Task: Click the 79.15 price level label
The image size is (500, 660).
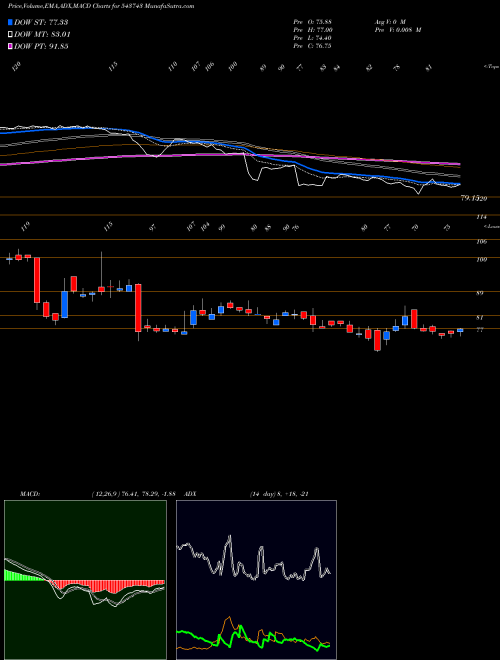Action: point(471,197)
